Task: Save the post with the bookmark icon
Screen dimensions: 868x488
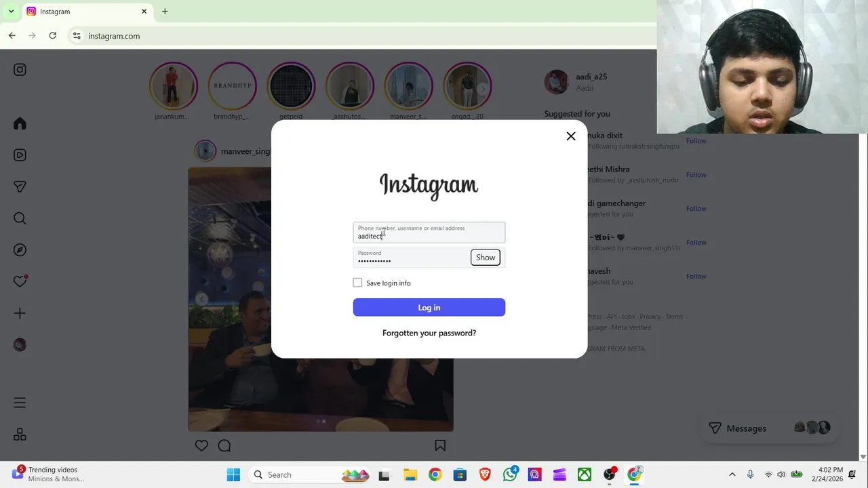Action: (440, 445)
